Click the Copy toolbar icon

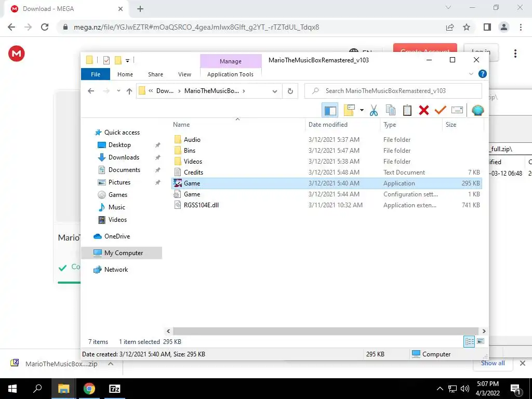391,110
